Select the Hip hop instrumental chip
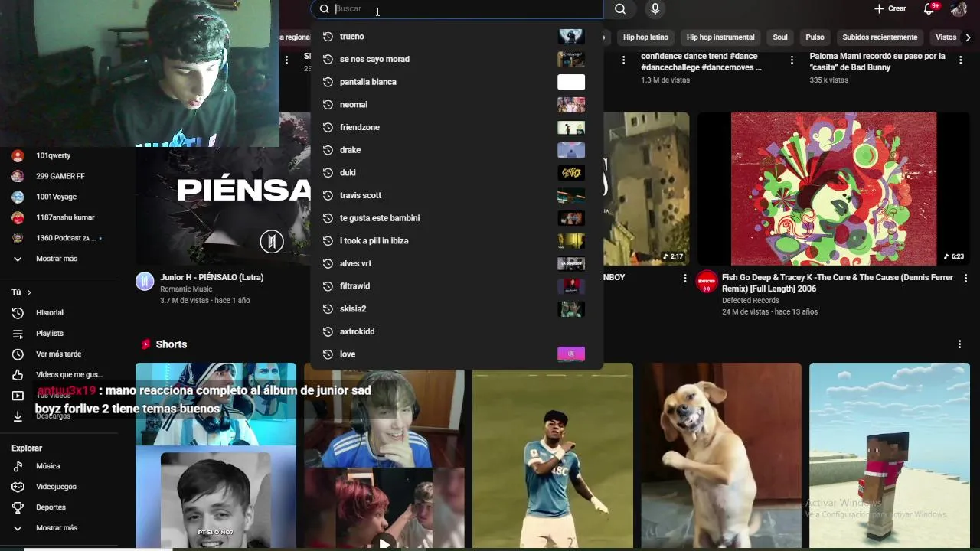This screenshot has height=551, width=980. [x=720, y=37]
